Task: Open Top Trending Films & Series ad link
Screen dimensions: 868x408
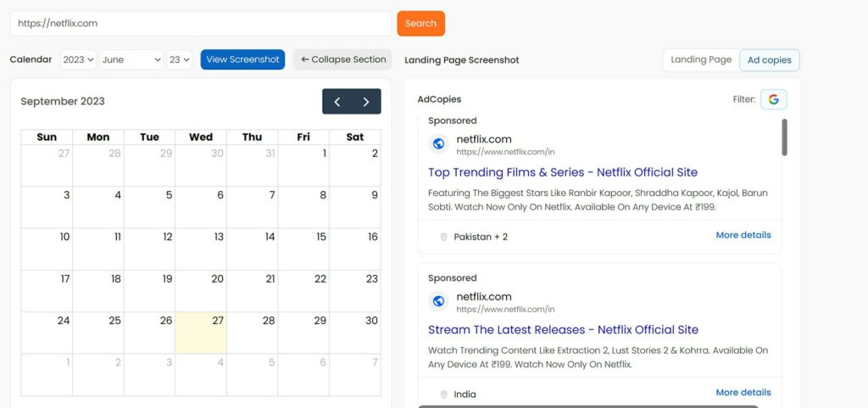Action: [x=563, y=172]
